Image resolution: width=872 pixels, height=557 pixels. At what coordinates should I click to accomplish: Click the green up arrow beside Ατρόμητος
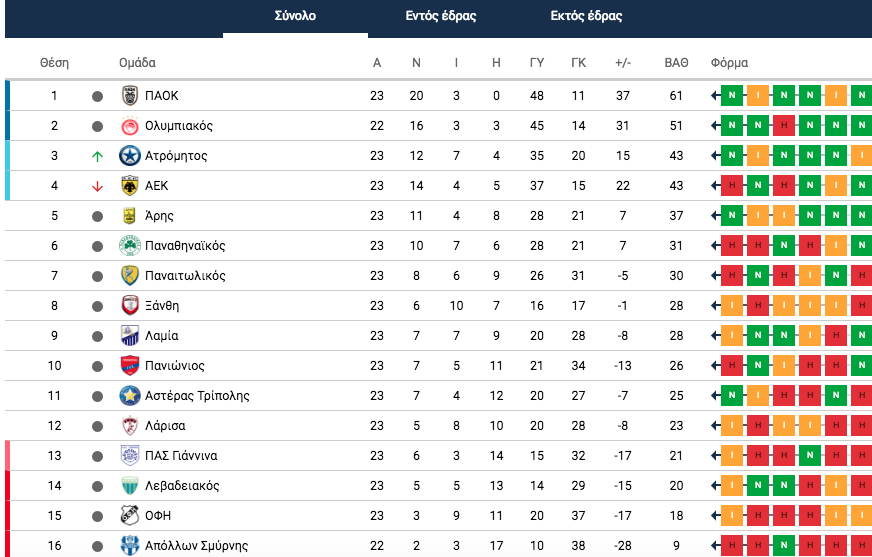97,156
